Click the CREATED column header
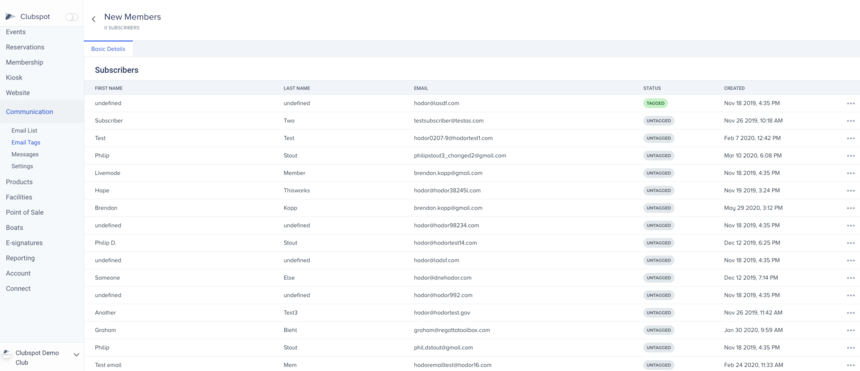 (x=734, y=88)
